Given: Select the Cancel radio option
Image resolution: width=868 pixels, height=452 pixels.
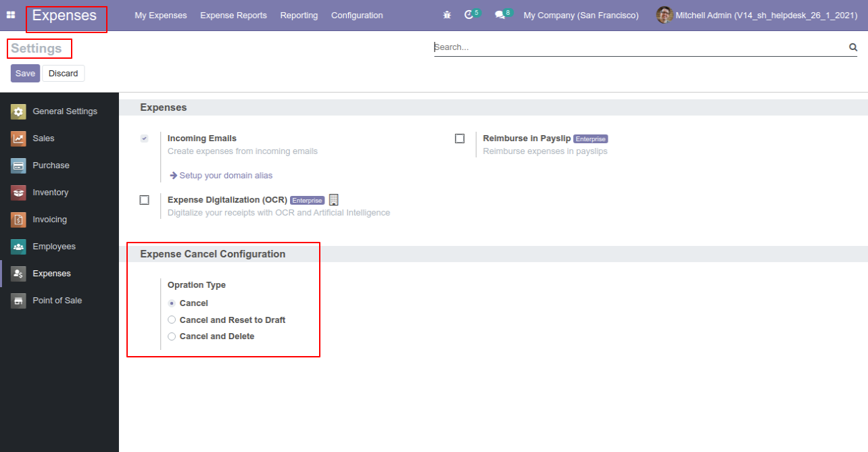Looking at the screenshot, I should point(172,303).
